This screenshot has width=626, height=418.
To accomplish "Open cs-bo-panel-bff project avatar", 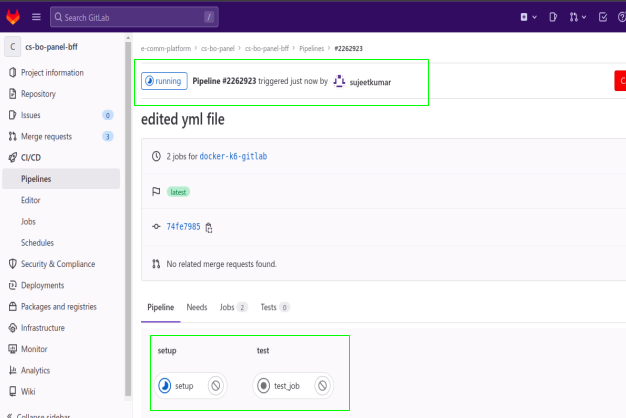I will click(x=12, y=47).
